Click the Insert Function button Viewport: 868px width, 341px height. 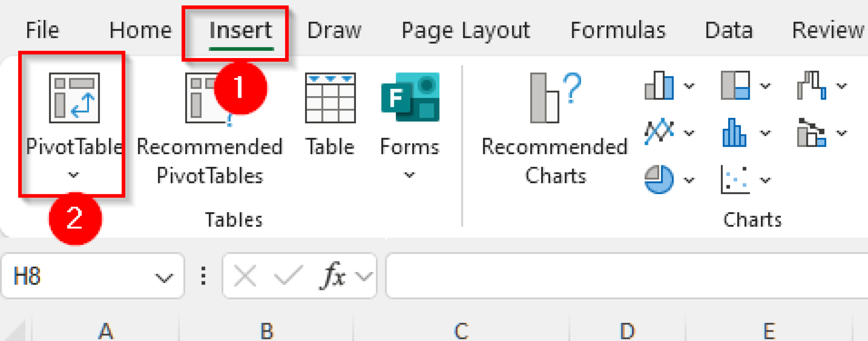coord(334,275)
